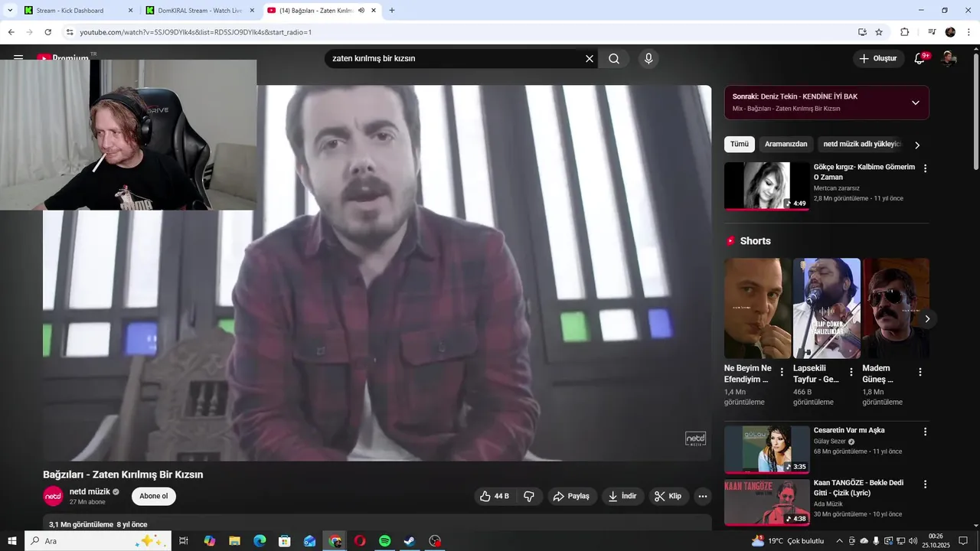
Task: Mute the YouTube tab audio icon
Action: tap(361, 11)
